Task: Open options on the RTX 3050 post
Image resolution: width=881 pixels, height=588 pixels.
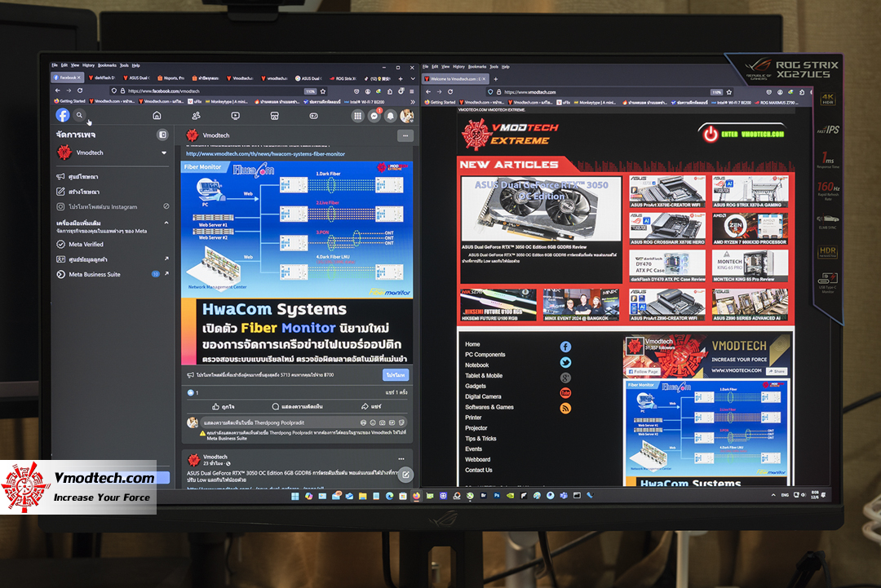Action: point(401,459)
